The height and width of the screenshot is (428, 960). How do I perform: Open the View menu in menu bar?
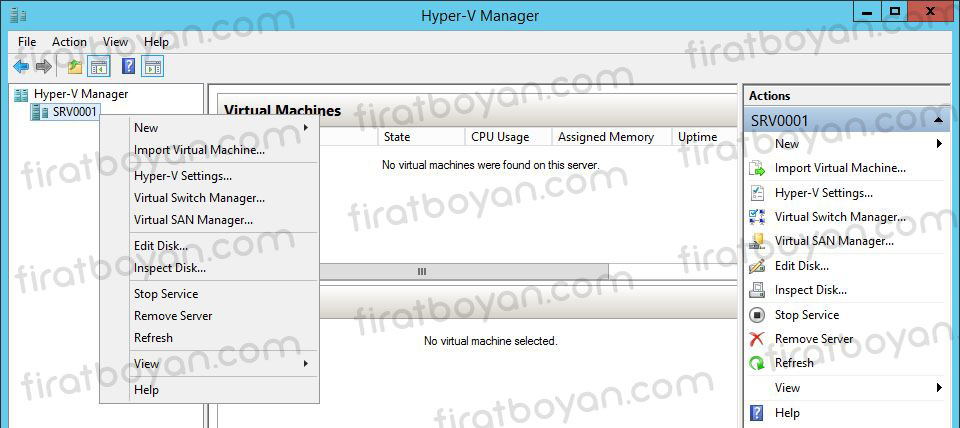click(x=115, y=42)
